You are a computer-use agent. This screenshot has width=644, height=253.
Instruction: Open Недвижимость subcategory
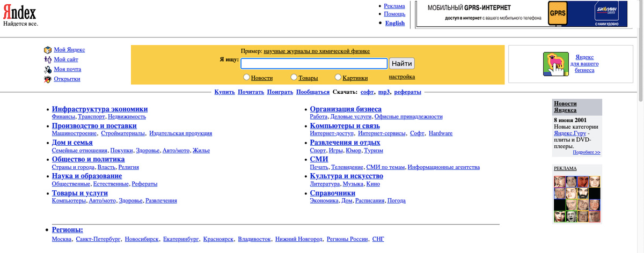click(x=127, y=116)
